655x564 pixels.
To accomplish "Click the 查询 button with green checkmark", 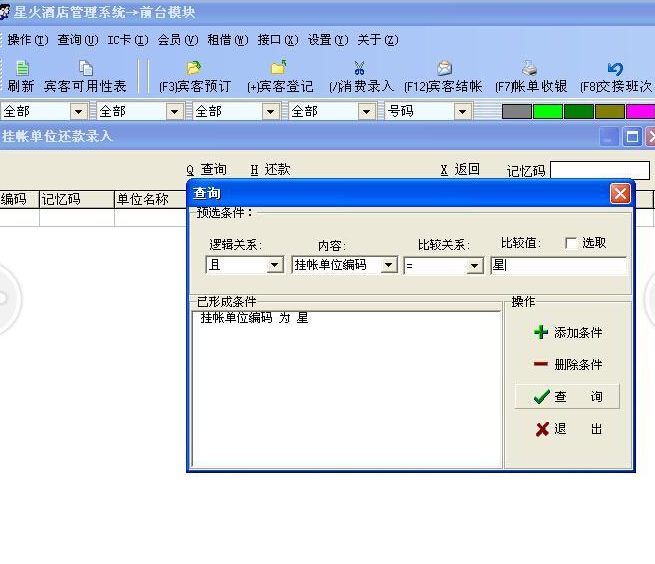I will 567,396.
